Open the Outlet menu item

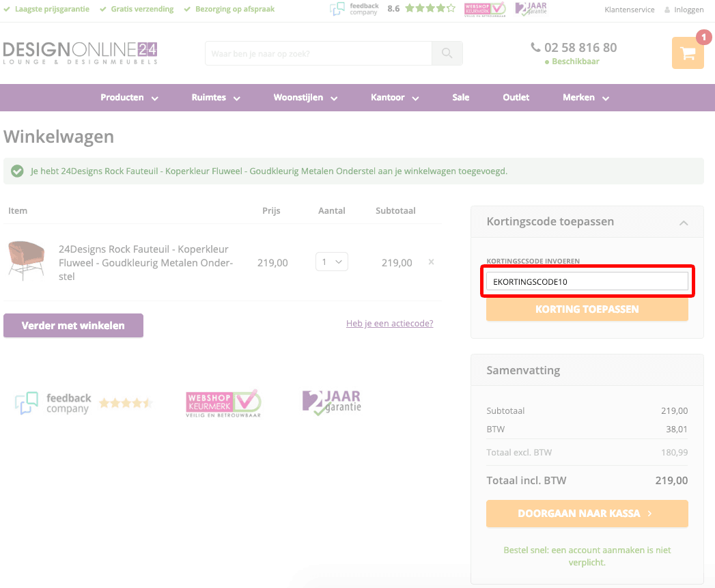pos(516,98)
